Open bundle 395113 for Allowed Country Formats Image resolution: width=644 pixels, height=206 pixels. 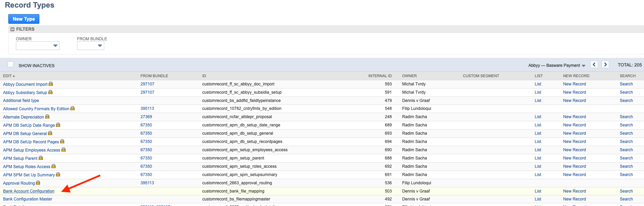click(147, 109)
